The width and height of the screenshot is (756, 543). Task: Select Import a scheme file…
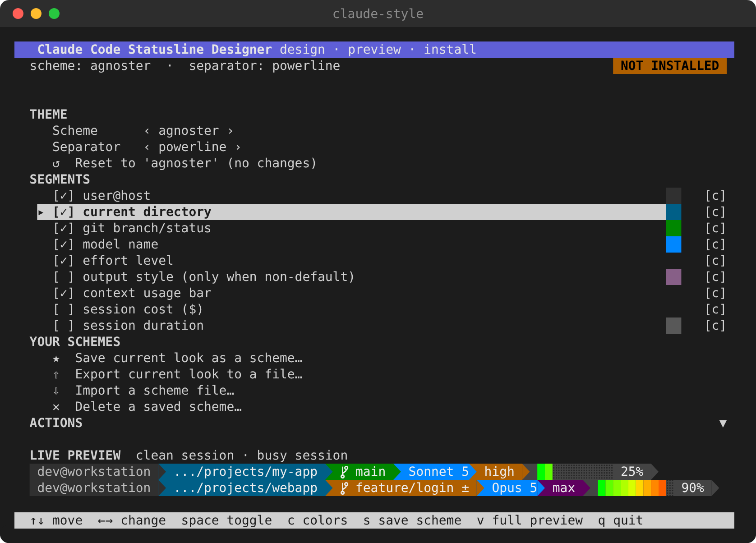coord(155,391)
